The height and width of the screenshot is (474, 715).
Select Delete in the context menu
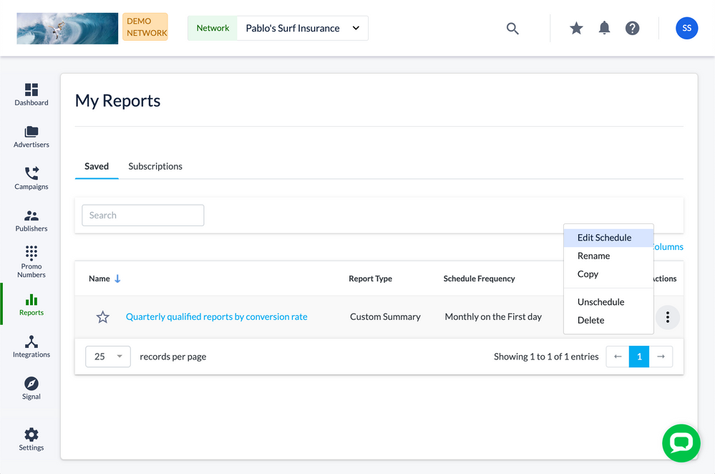pyautogui.click(x=608, y=320)
